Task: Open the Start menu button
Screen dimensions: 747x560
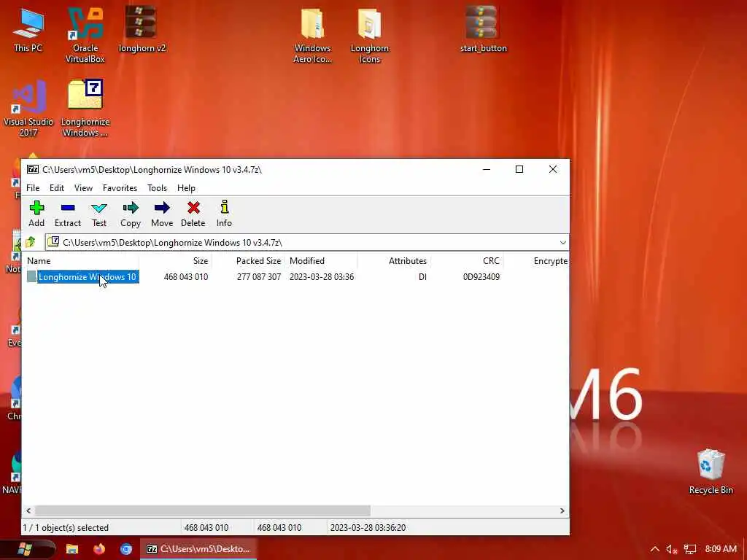Action: click(25, 548)
